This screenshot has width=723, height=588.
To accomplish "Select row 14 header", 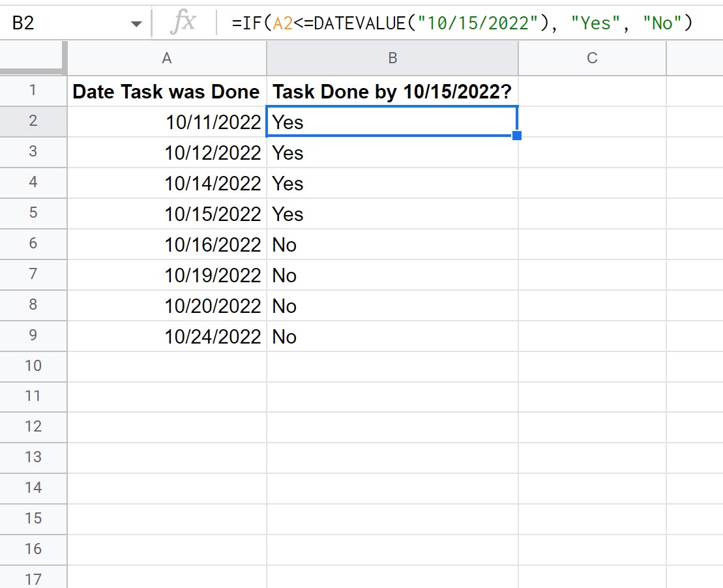I will point(33,488).
